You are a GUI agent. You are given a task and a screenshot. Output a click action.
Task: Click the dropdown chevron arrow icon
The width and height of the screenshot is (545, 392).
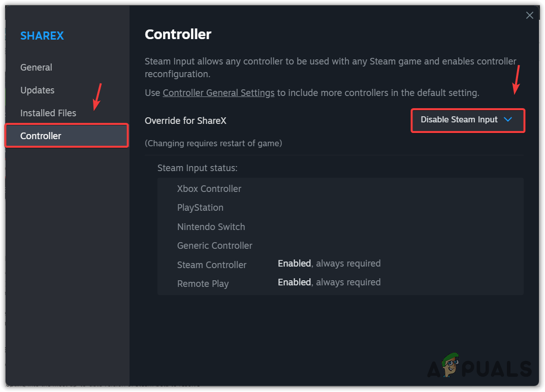(507, 119)
